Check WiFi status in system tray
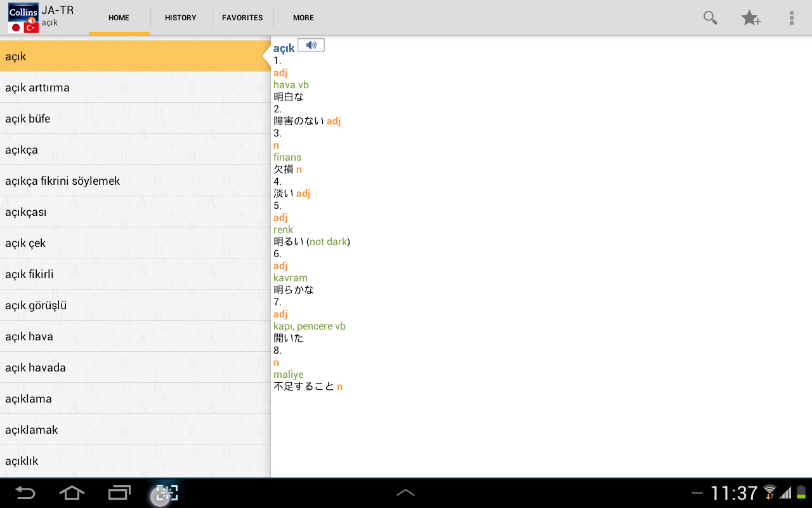Viewport: 812px width, 508px height. tap(769, 492)
